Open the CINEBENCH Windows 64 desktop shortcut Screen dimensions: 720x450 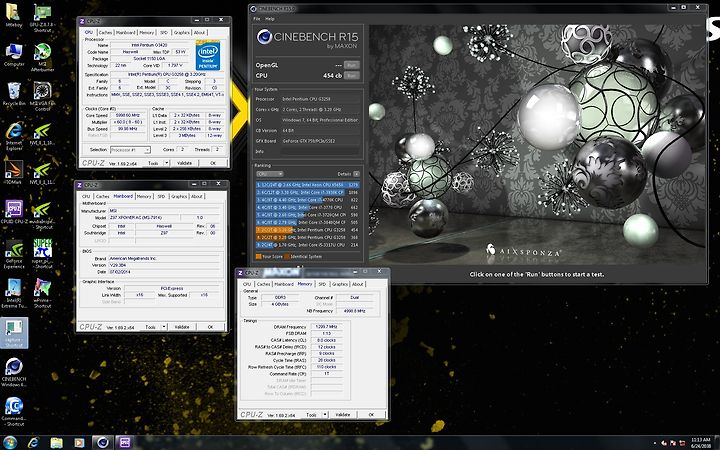click(x=14, y=372)
